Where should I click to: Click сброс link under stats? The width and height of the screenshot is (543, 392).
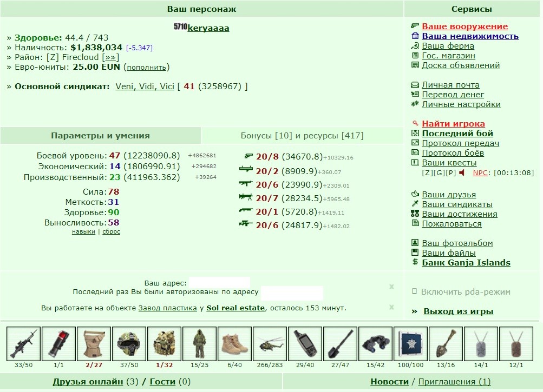point(111,231)
